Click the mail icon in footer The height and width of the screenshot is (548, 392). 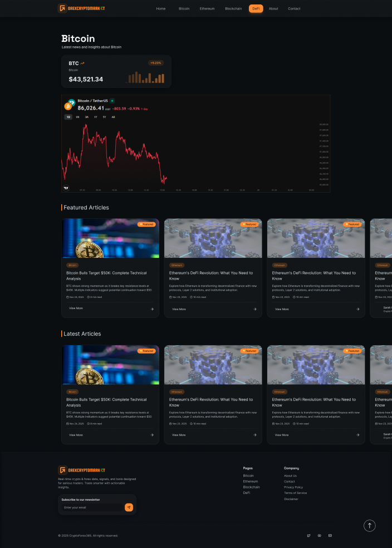(330, 535)
